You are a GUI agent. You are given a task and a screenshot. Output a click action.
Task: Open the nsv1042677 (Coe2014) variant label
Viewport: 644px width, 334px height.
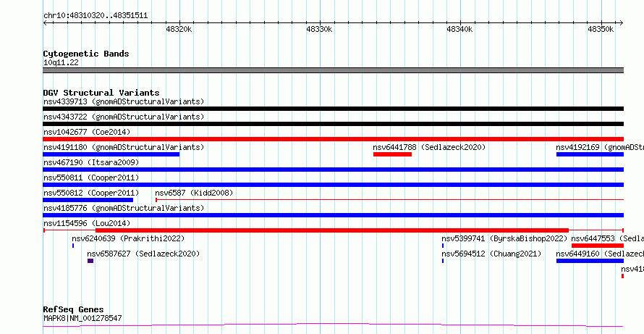[87, 132]
